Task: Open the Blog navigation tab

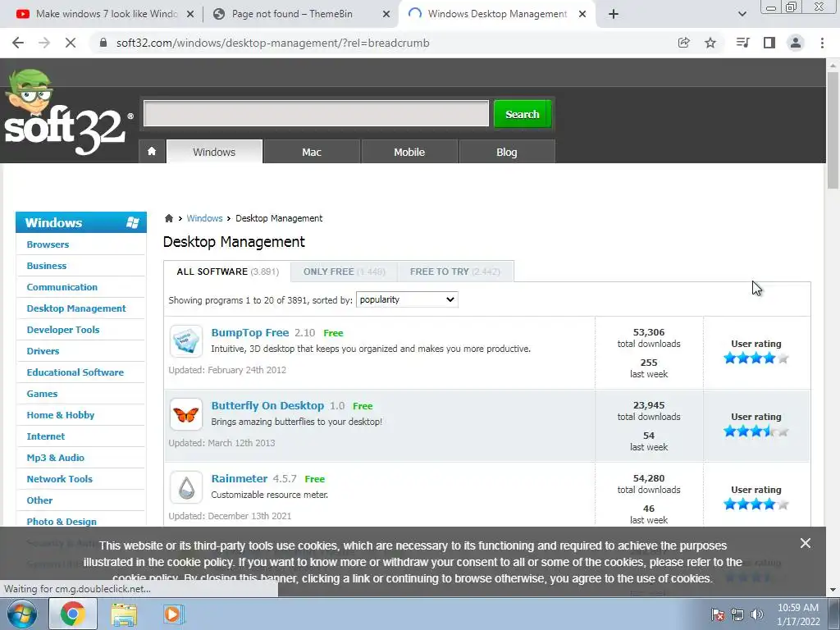Action: (x=506, y=152)
